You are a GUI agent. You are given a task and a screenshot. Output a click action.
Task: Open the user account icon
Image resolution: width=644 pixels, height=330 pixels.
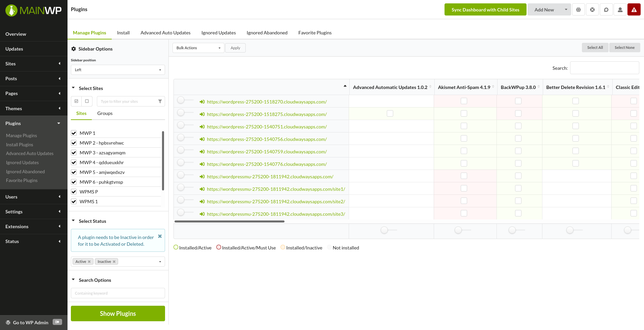tap(620, 9)
